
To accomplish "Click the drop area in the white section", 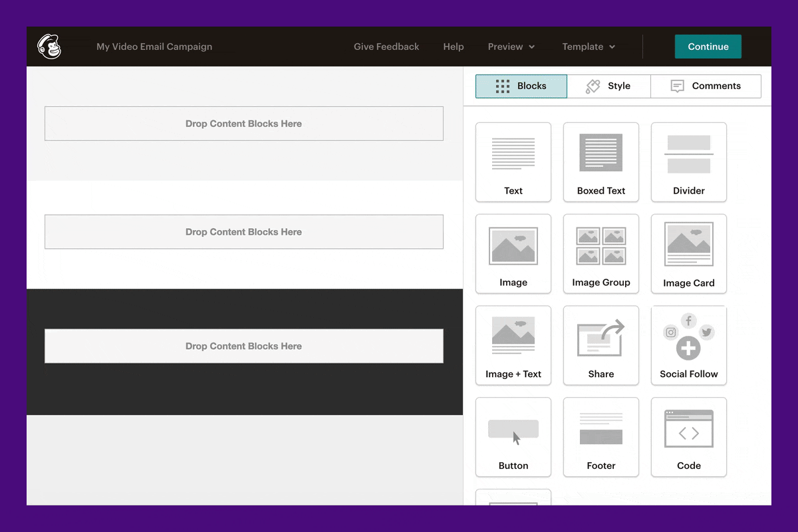I will (244, 232).
